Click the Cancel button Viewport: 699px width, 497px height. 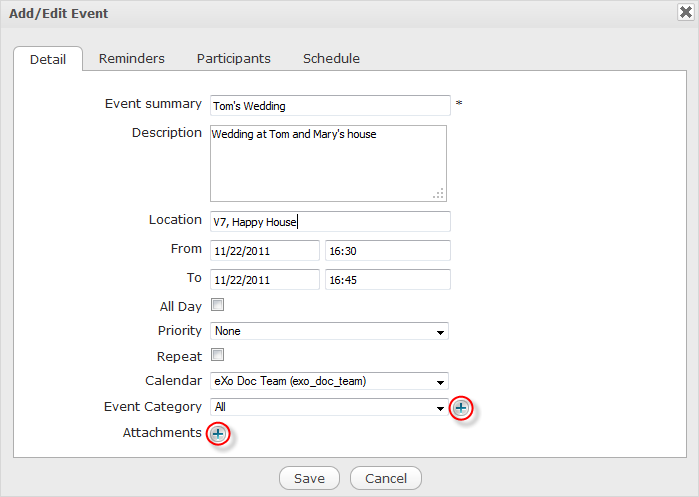point(385,478)
